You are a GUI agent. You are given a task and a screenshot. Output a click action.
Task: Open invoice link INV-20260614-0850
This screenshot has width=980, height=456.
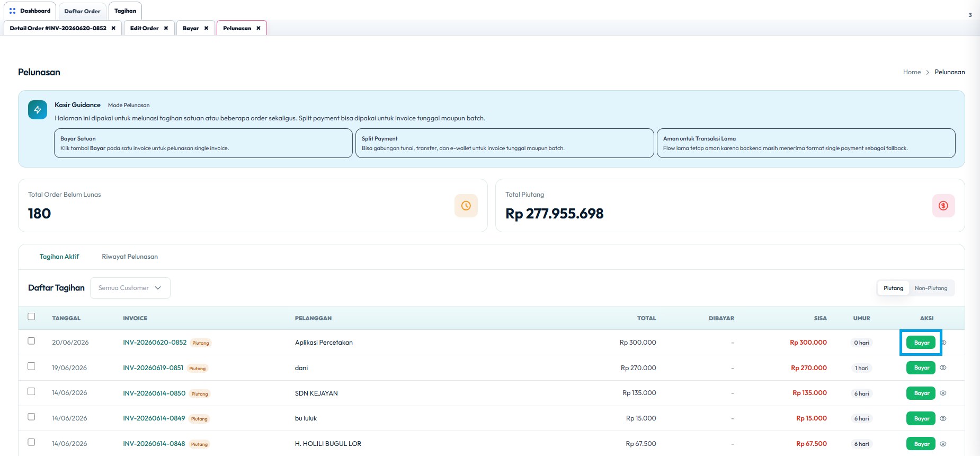(x=154, y=393)
